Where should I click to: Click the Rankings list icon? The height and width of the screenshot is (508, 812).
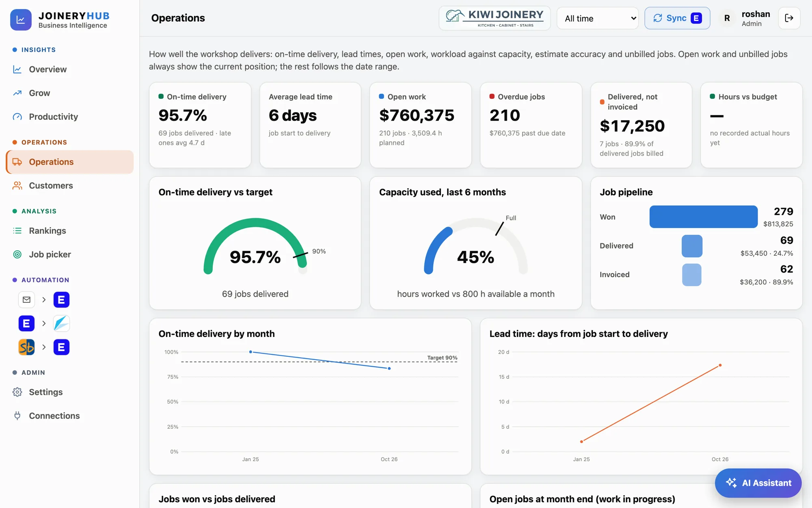[17, 231]
